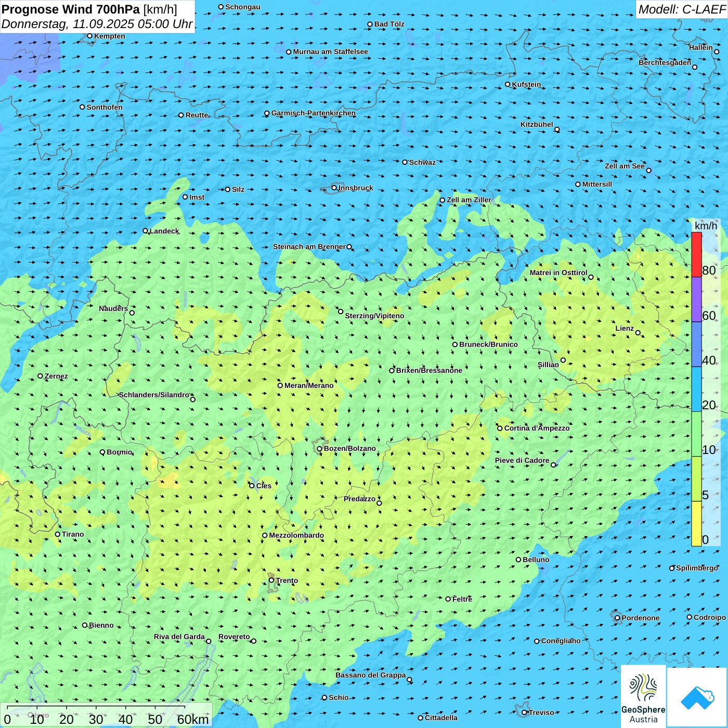Click the Cortina d'Ampezzo marker
The image size is (728, 728).
coord(500,428)
